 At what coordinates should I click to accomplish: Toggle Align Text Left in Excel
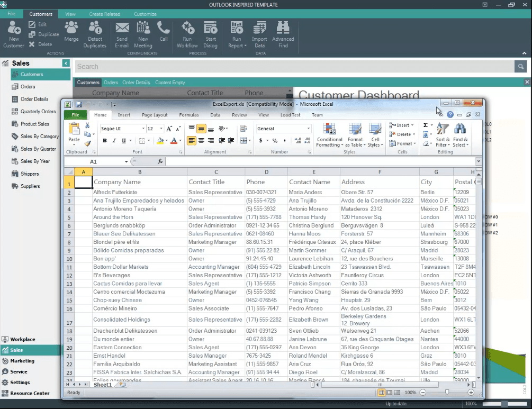pyautogui.click(x=192, y=140)
